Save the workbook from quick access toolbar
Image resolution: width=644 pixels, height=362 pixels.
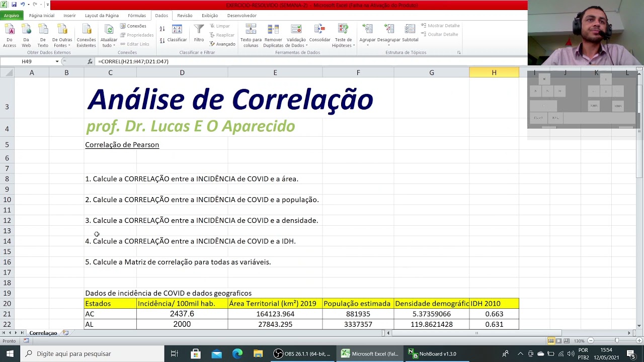pyautogui.click(x=14, y=5)
